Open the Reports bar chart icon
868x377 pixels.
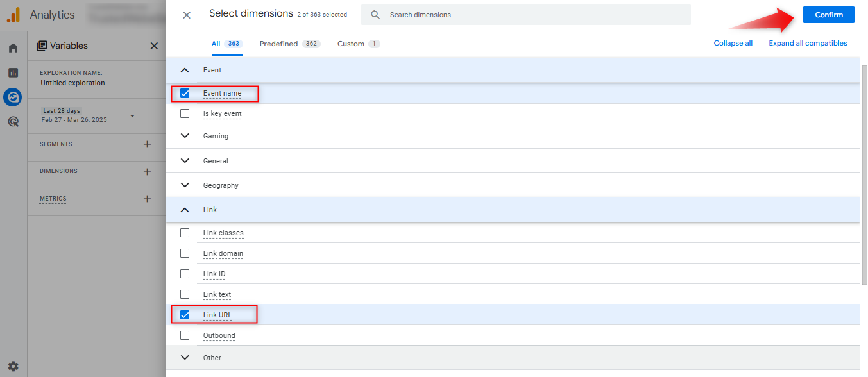[13, 72]
